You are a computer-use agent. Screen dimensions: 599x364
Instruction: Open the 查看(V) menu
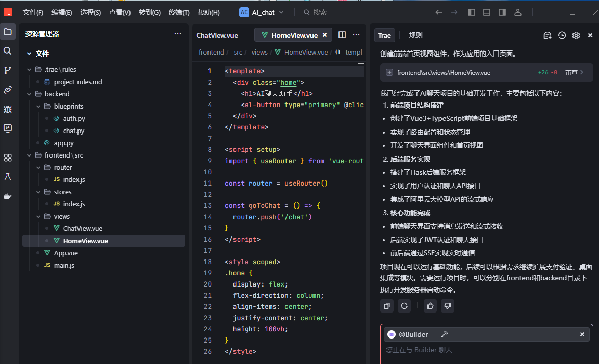pyautogui.click(x=120, y=12)
